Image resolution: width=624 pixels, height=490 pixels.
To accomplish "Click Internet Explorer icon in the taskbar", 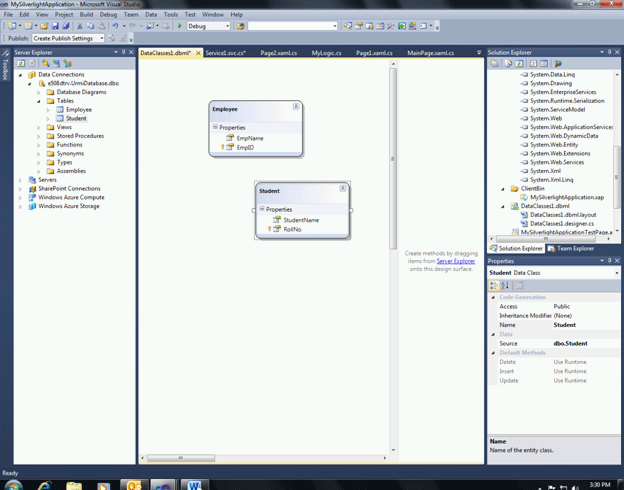I will [x=44, y=486].
